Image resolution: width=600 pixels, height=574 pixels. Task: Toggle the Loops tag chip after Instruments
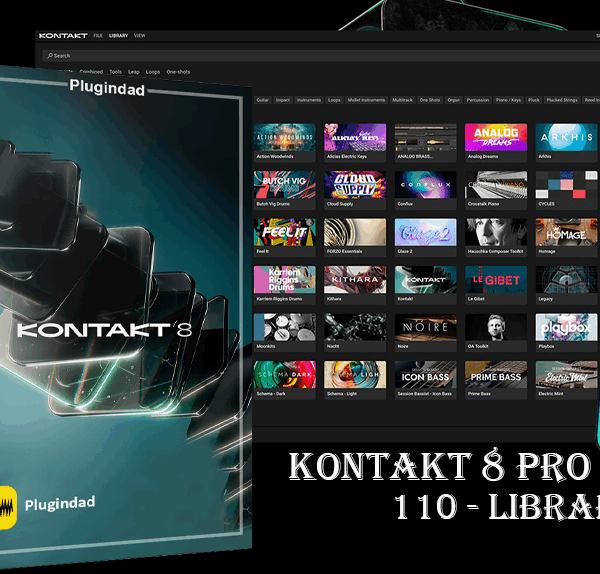point(334,100)
